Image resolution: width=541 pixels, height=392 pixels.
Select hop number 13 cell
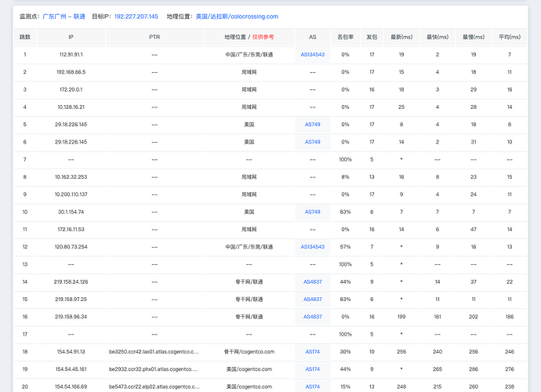25,264
